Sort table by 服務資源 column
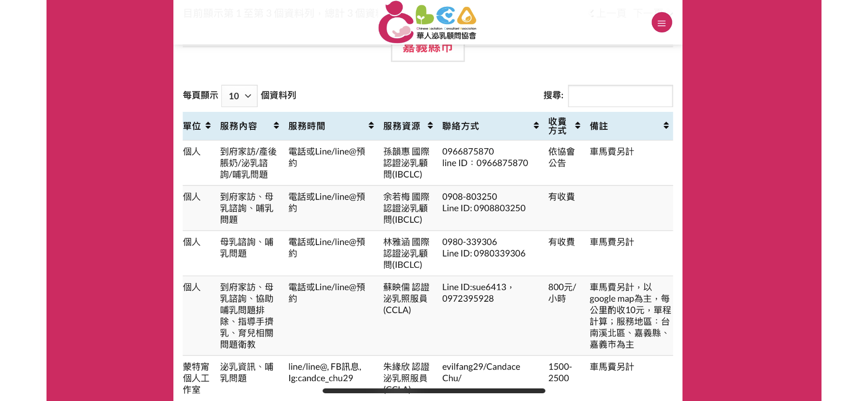 [408, 126]
